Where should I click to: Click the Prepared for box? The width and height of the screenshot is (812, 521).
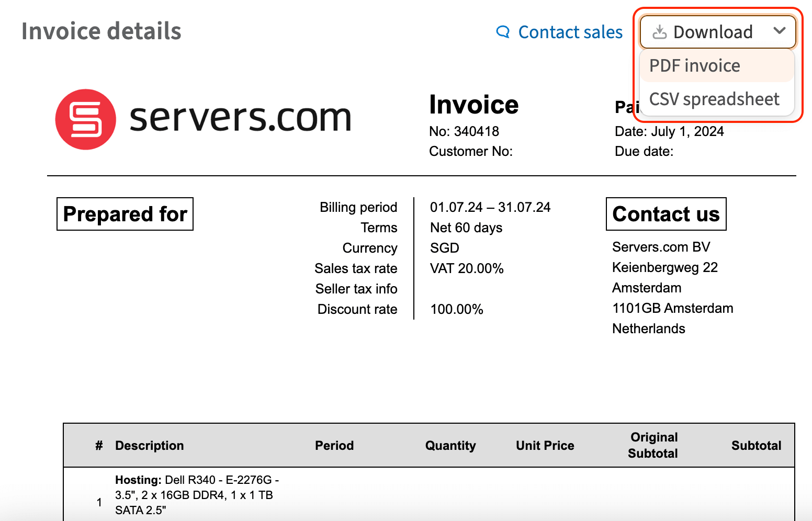(x=125, y=214)
